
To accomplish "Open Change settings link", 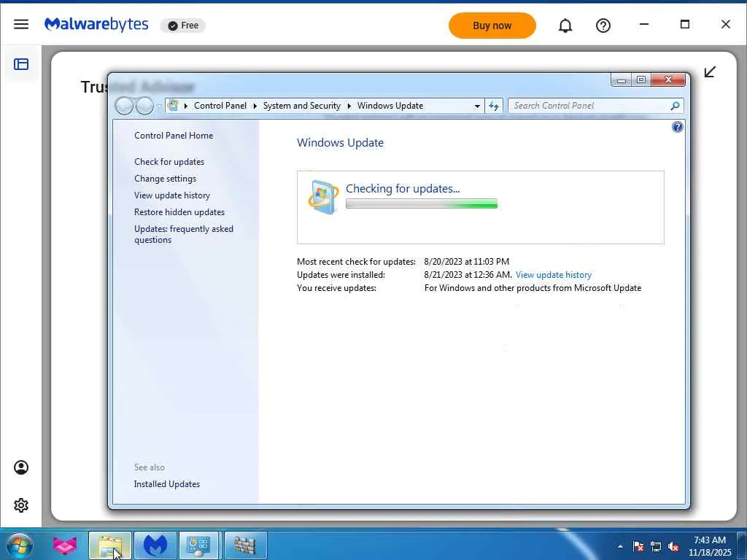I will [166, 179].
